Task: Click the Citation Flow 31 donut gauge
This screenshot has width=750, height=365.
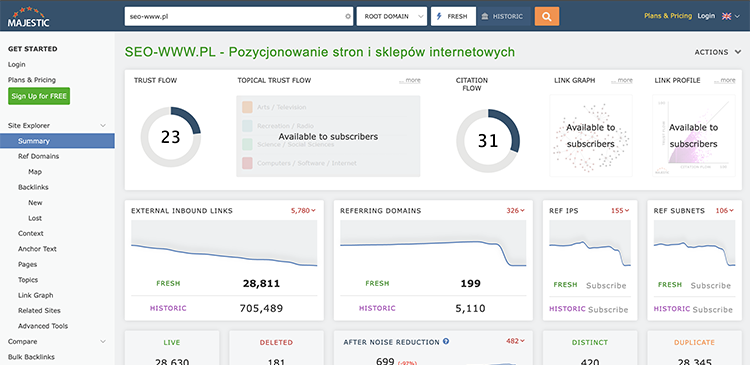Action: [x=488, y=141]
